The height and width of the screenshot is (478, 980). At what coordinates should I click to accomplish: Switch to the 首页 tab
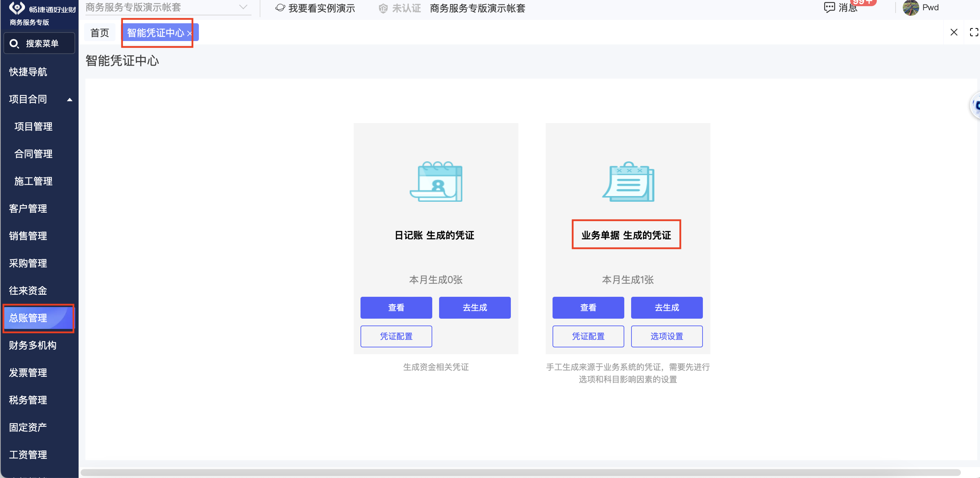click(100, 33)
